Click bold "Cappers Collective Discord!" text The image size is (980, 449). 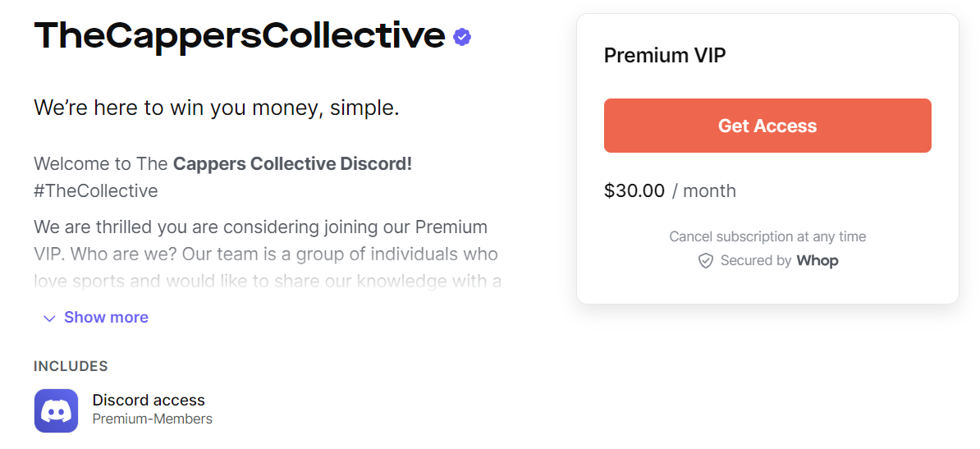click(x=292, y=164)
